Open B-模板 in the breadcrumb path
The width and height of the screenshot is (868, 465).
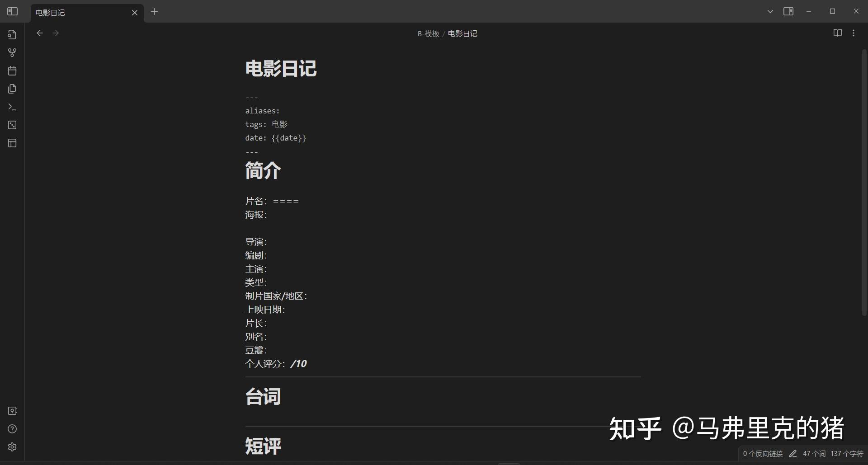pyautogui.click(x=428, y=33)
